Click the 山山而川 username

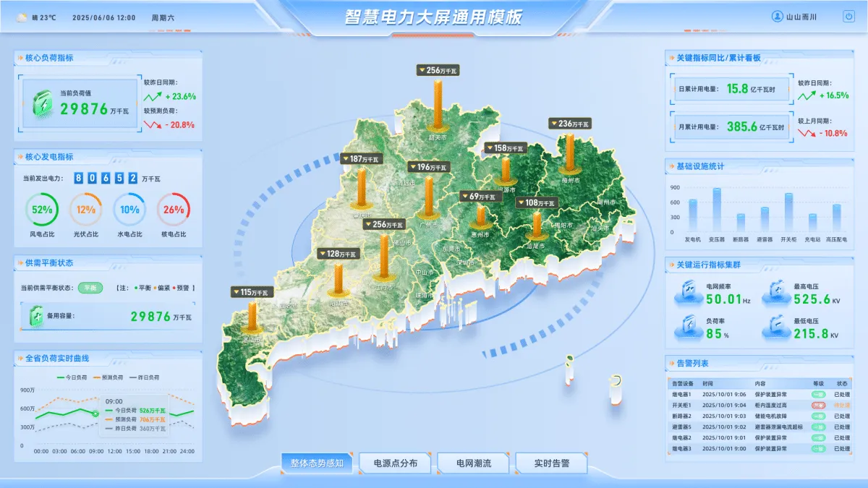(x=801, y=17)
